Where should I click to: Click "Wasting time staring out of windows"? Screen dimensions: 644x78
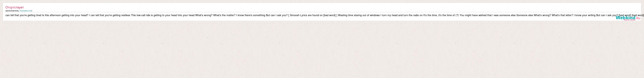coord(359,15)
